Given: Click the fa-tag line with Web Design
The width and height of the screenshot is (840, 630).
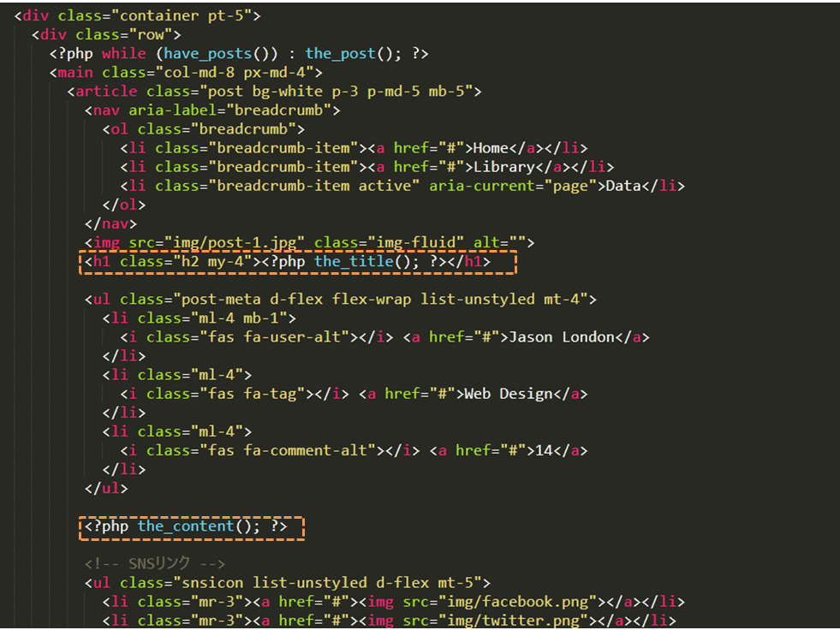Looking at the screenshot, I should [354, 394].
